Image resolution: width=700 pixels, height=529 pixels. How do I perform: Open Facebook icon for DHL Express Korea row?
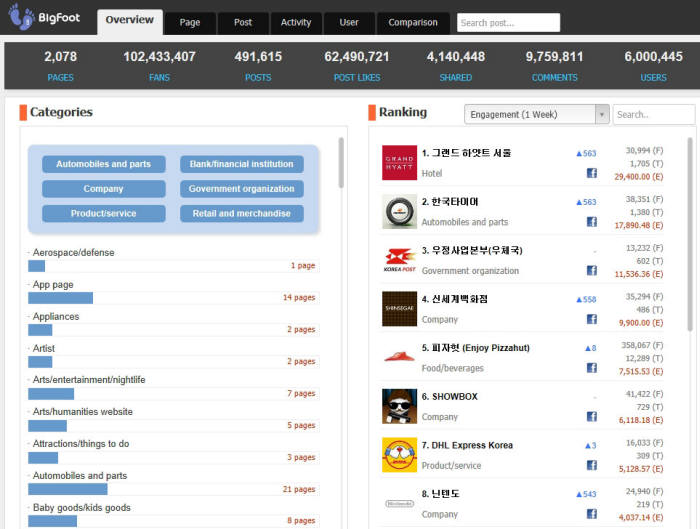click(x=592, y=465)
